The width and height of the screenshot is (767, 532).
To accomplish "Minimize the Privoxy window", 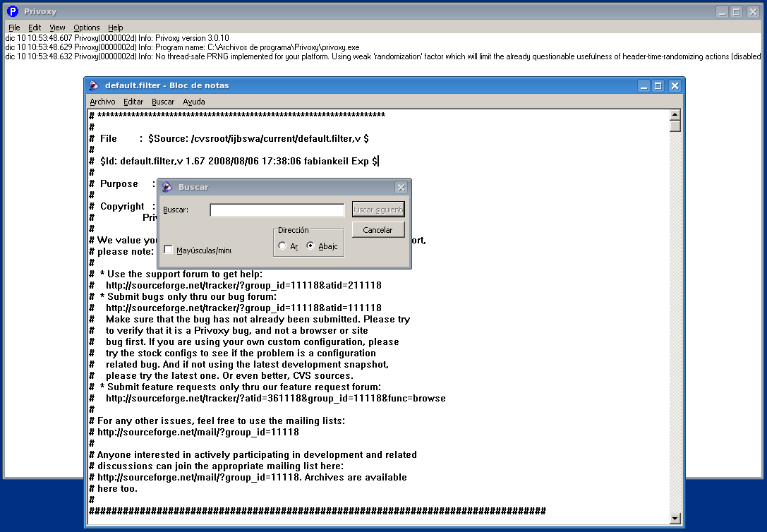I will tap(722, 12).
